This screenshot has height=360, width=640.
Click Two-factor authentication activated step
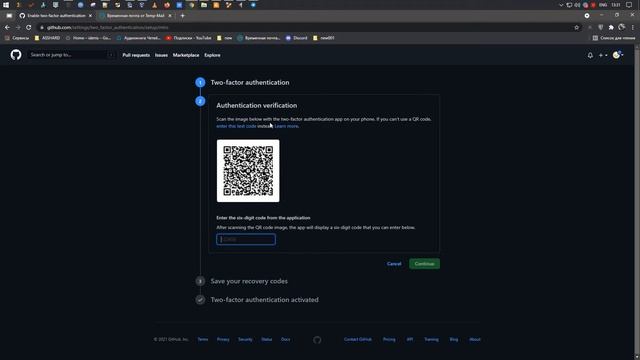[x=264, y=300]
